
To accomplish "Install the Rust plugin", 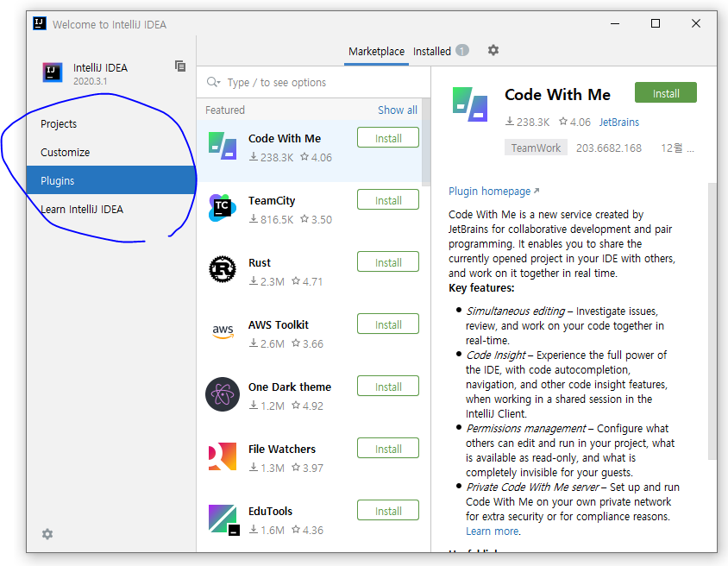I will (x=388, y=262).
